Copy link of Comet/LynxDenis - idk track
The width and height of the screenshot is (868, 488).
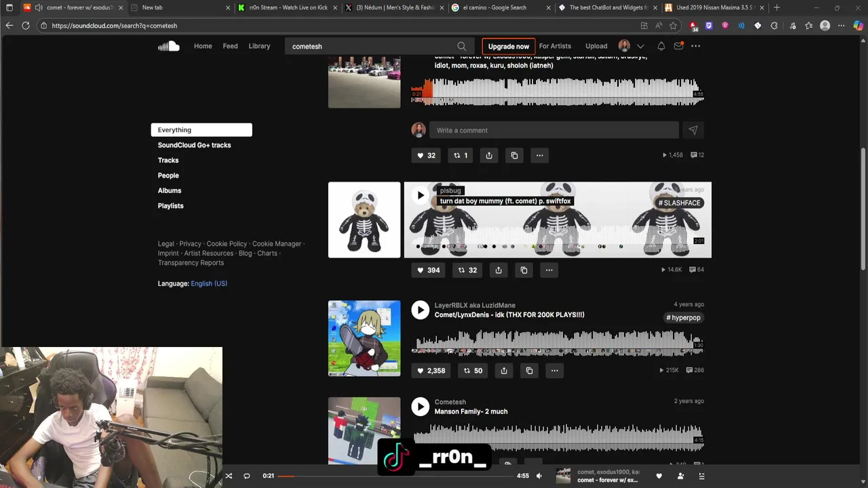pyautogui.click(x=530, y=371)
